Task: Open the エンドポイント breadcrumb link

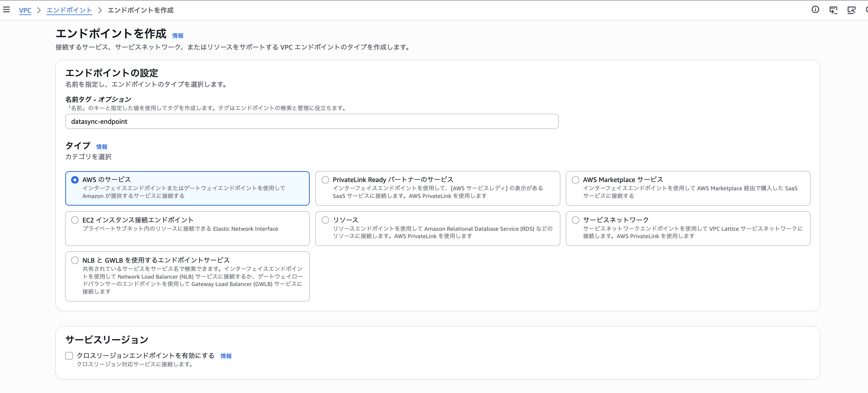Action: (69, 10)
